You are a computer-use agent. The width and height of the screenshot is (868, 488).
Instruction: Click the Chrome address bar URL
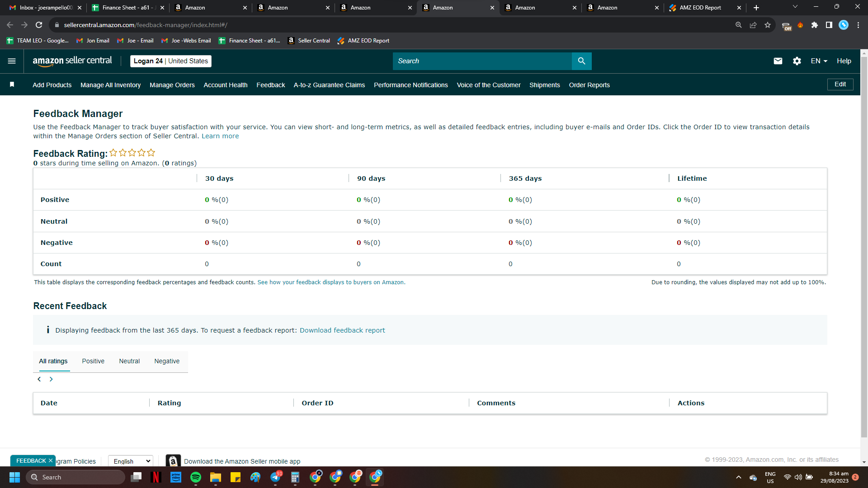click(x=146, y=25)
